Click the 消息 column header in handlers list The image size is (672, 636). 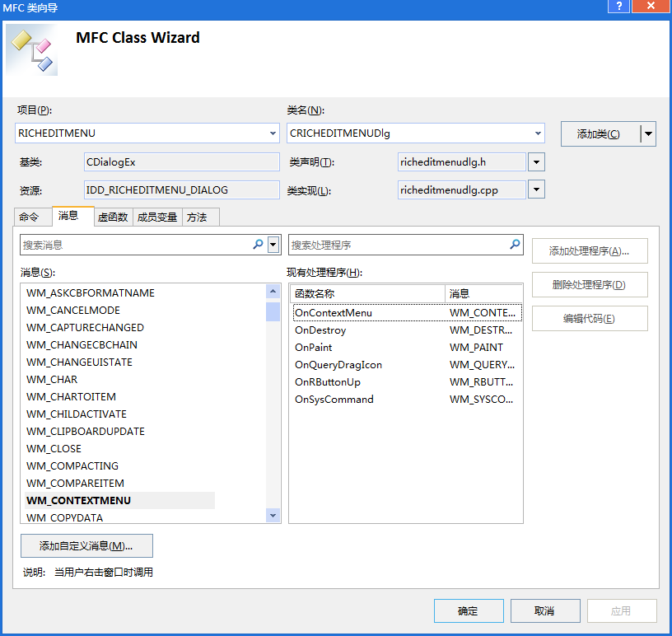click(483, 293)
